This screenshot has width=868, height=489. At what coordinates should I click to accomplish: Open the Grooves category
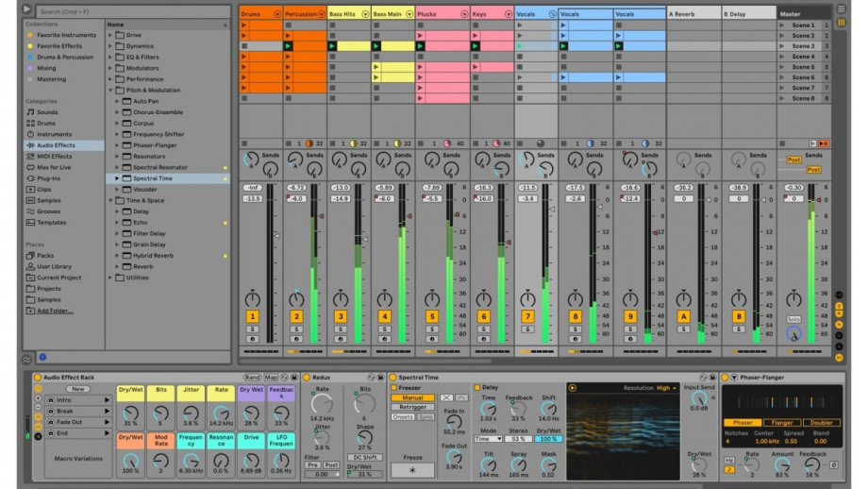tap(49, 211)
